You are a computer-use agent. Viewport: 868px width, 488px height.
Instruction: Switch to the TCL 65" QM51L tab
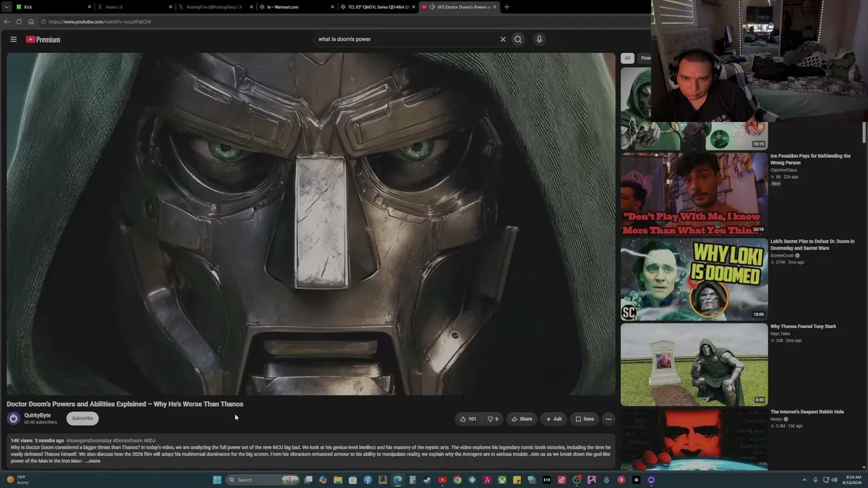pos(377,7)
